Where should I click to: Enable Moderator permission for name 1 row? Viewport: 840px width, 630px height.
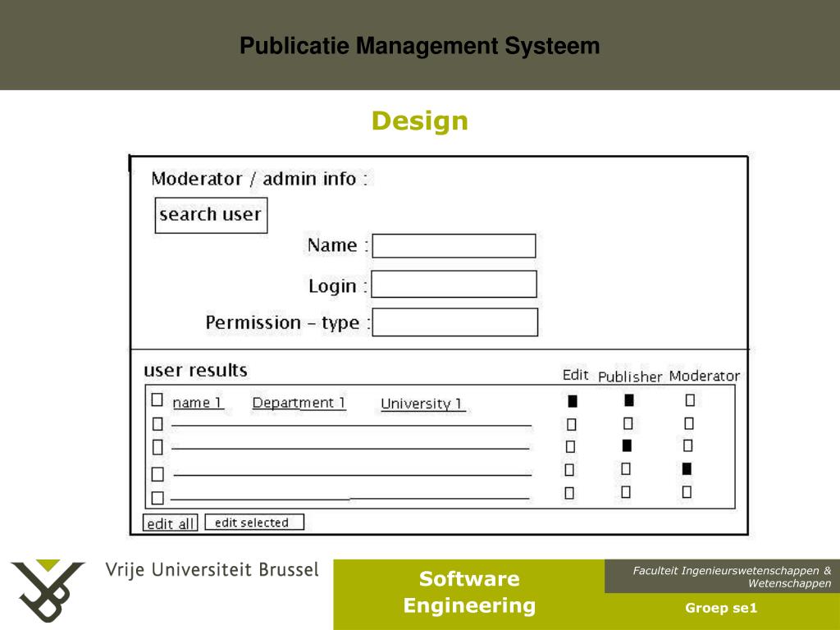[690, 400]
